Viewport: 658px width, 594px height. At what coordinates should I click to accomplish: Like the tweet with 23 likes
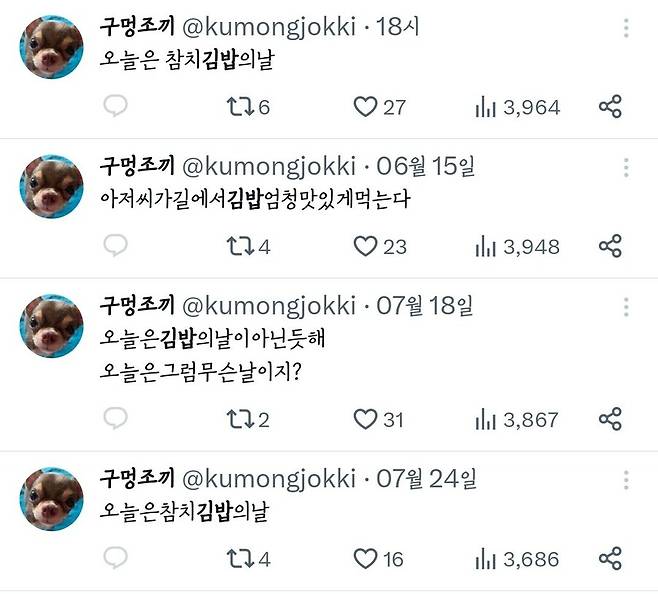(x=367, y=245)
